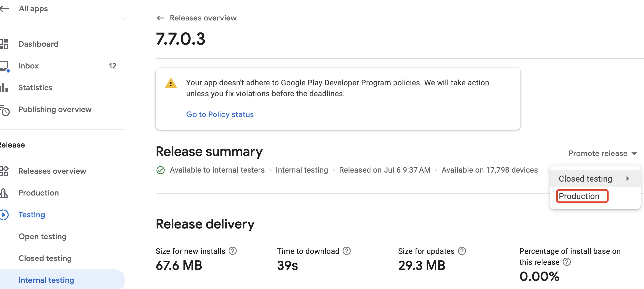Open help for Size for updates

point(462,251)
